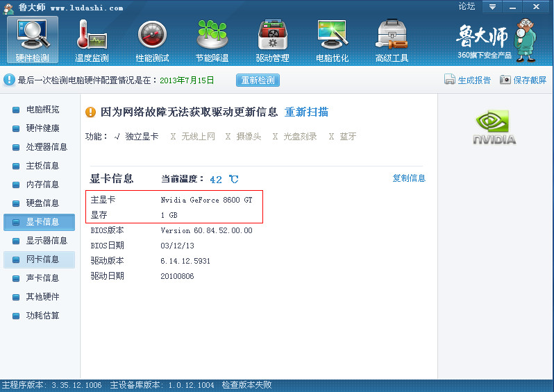Minimize the 鲁大师 window

512,7
